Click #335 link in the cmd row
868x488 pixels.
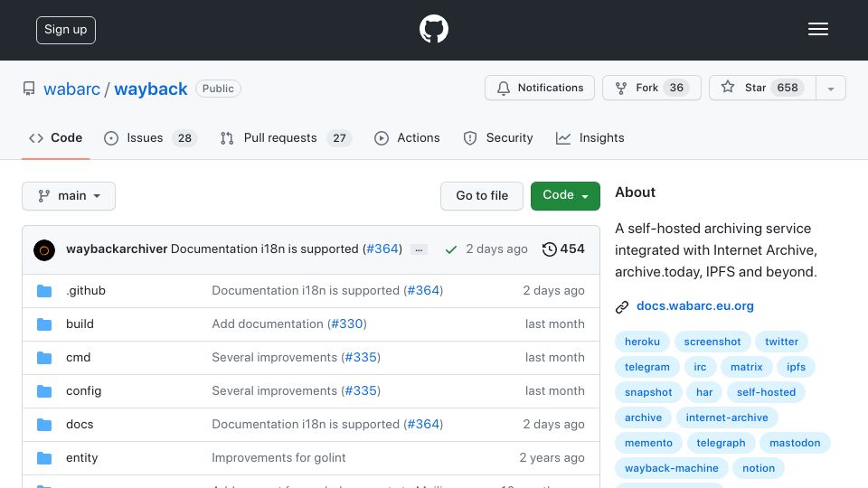361,358
